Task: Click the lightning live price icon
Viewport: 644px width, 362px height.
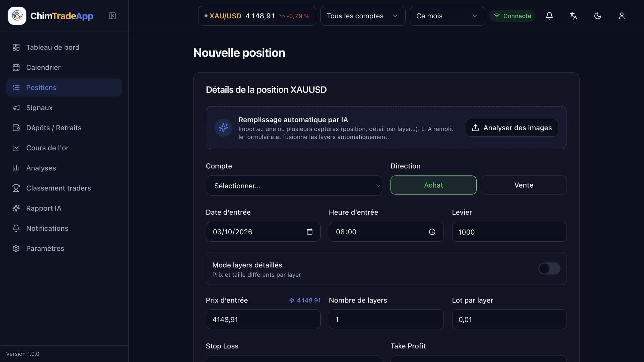Action: coord(292,300)
